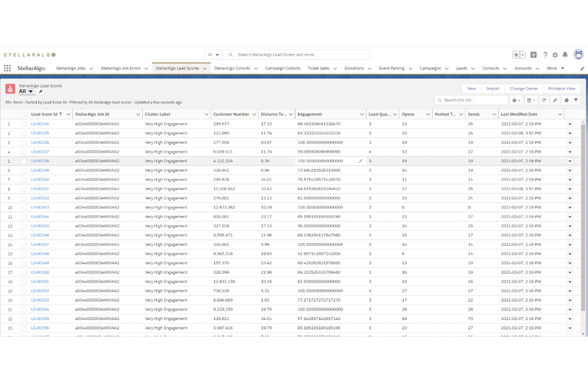This screenshot has height=382, width=588.
Task: Expand the All list view selector
Action: pos(31,91)
